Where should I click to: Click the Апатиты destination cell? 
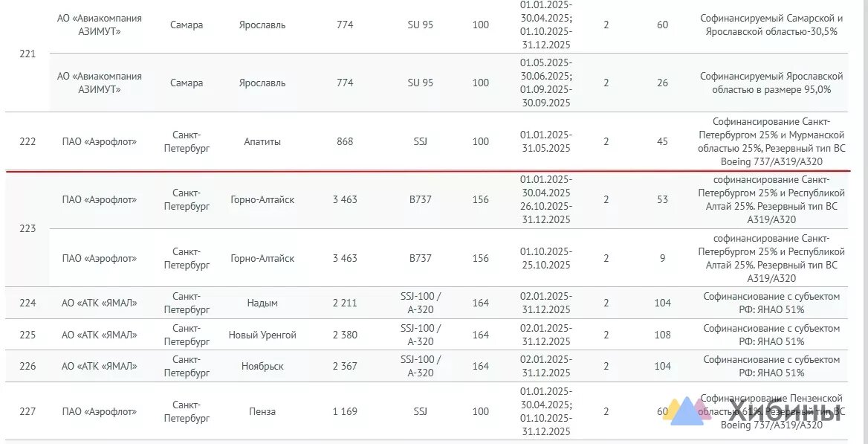tap(262, 141)
